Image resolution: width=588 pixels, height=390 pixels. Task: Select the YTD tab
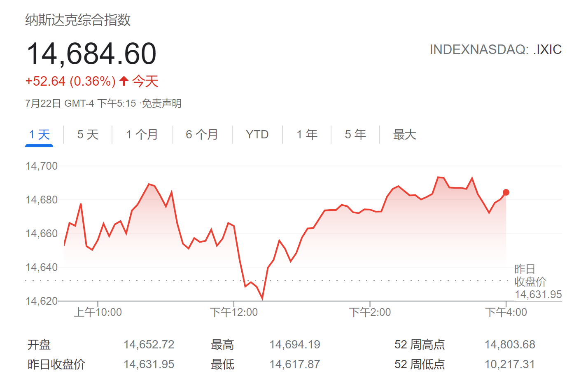point(257,135)
